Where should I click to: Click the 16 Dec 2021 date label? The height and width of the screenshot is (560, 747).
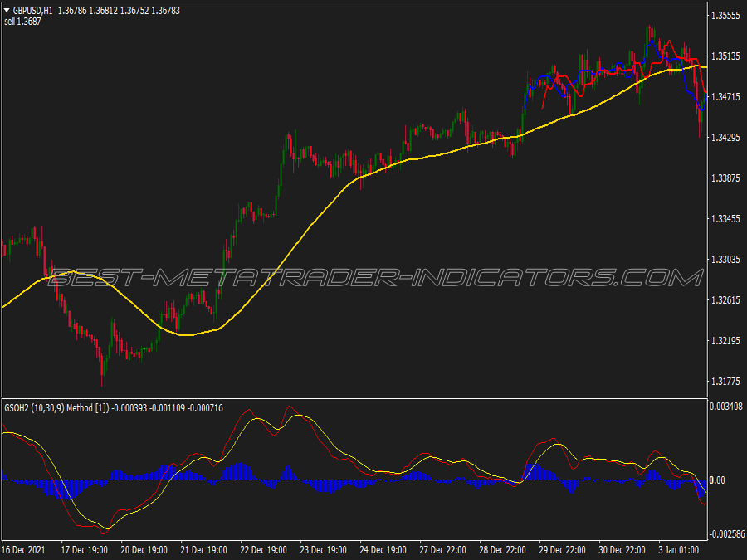coord(24,550)
